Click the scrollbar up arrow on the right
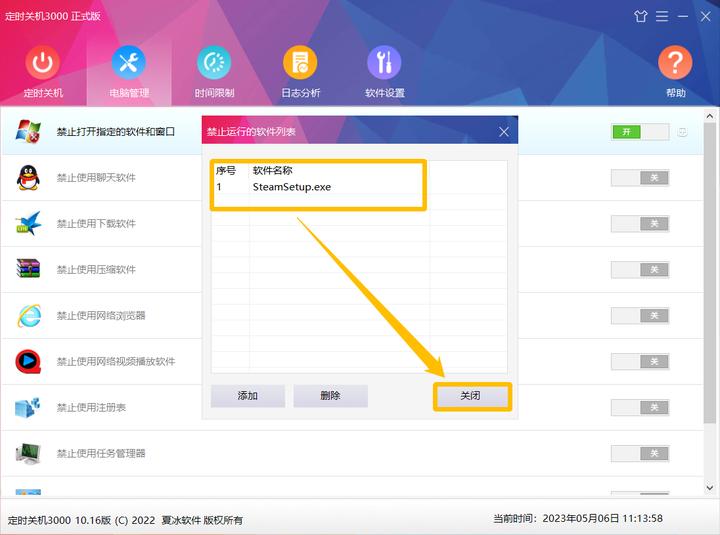 [x=709, y=116]
